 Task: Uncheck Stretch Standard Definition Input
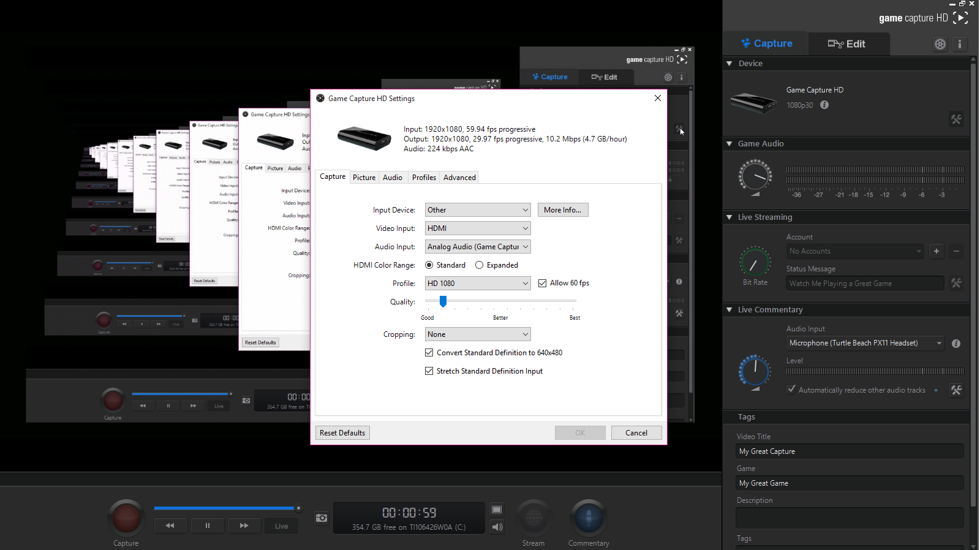click(x=429, y=371)
